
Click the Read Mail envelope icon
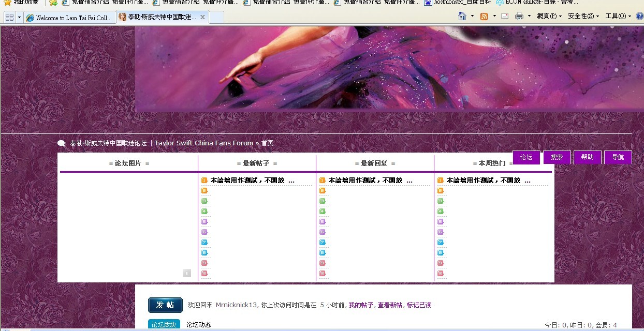pos(504,16)
